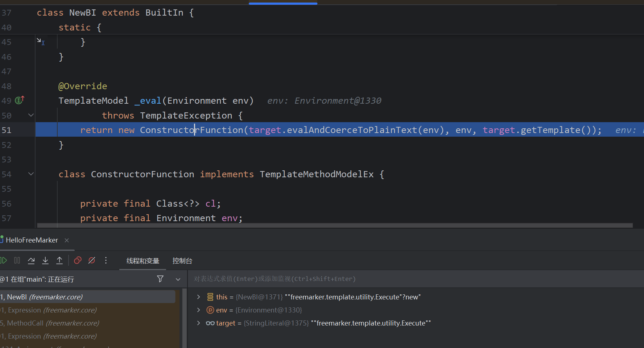This screenshot has width=644, height=348.
Task: Select the MethodCall (freemarker.core) stack frame
Action: 87,323
